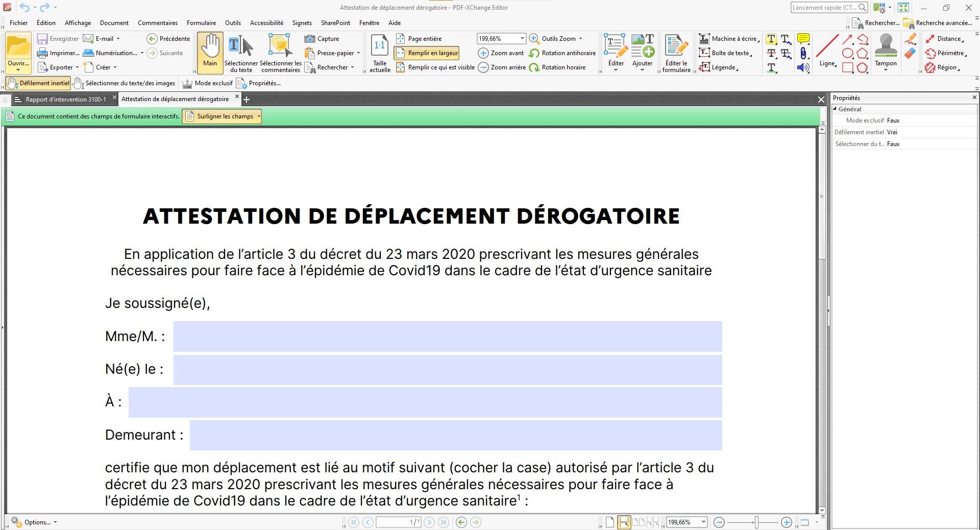Screen dimensions: 980x530
Task: Click the Tampon stamp tool
Action: coord(886,50)
